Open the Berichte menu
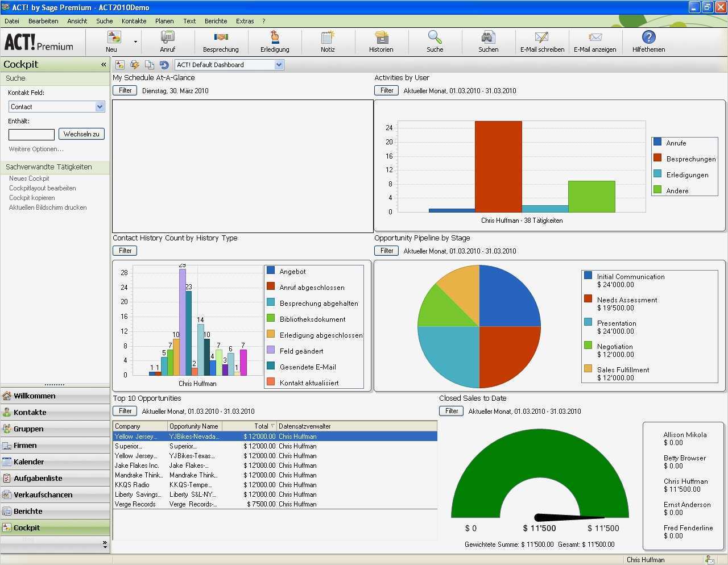The width and height of the screenshot is (728, 565). point(216,21)
